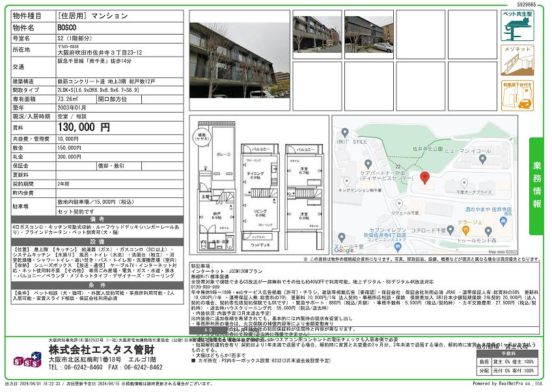
Task: Click the コアロード千里 map pin
Action: [x=450, y=231]
